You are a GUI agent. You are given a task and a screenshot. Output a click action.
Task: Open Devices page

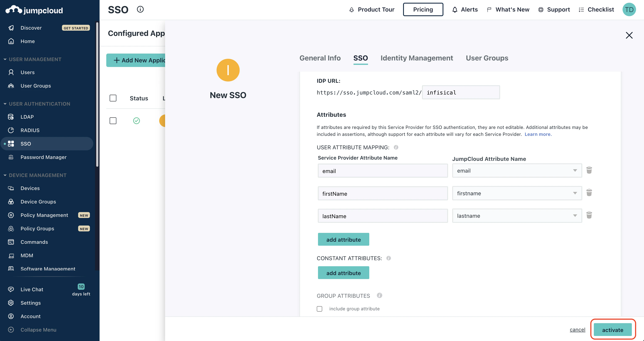point(30,188)
